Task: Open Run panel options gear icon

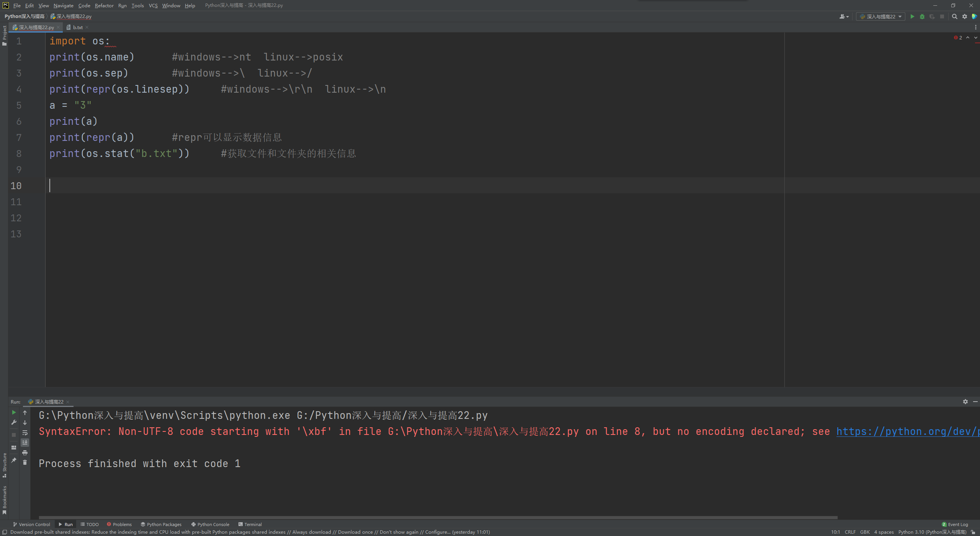Action: (x=965, y=402)
